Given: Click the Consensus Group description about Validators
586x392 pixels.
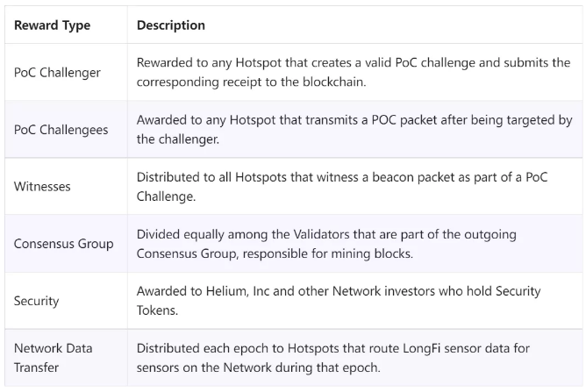Looking at the screenshot, I should pos(326,244).
